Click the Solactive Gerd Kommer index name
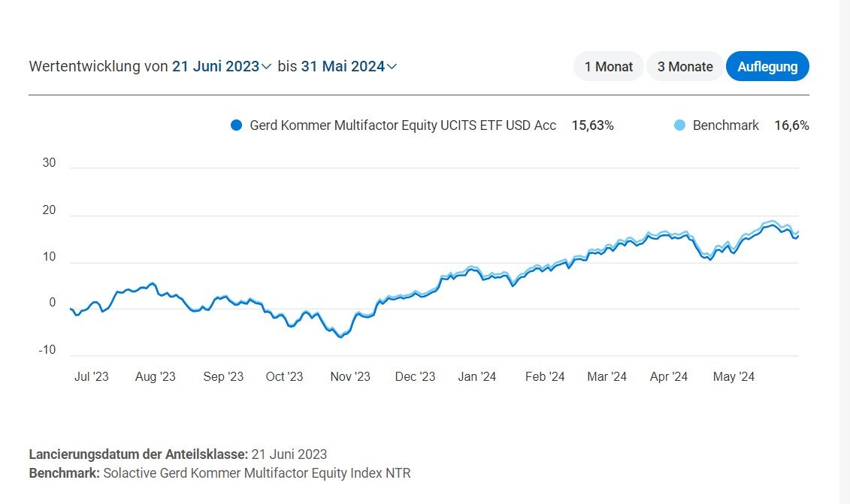This screenshot has height=504, width=850. 257,473
